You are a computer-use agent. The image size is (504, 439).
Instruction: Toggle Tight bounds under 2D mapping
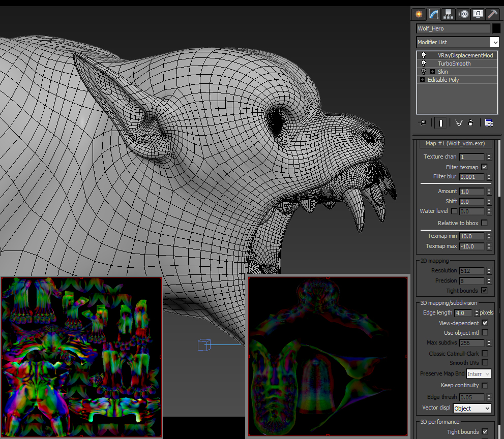pos(484,290)
